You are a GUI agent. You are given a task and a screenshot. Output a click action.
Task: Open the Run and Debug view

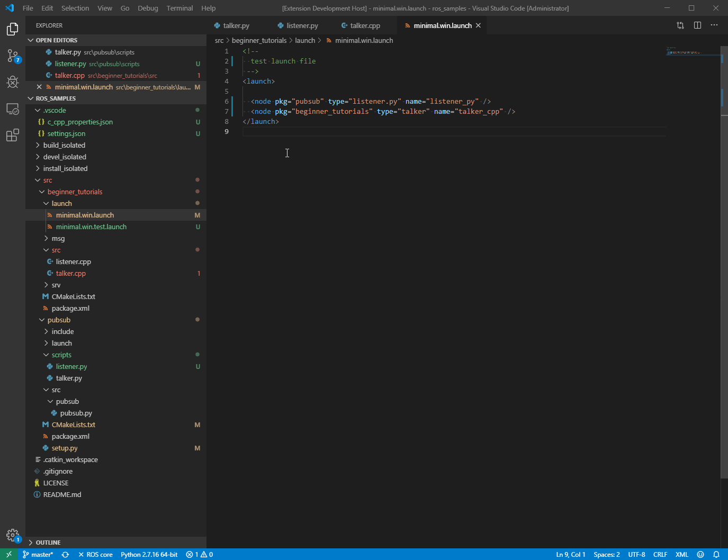tap(12, 82)
